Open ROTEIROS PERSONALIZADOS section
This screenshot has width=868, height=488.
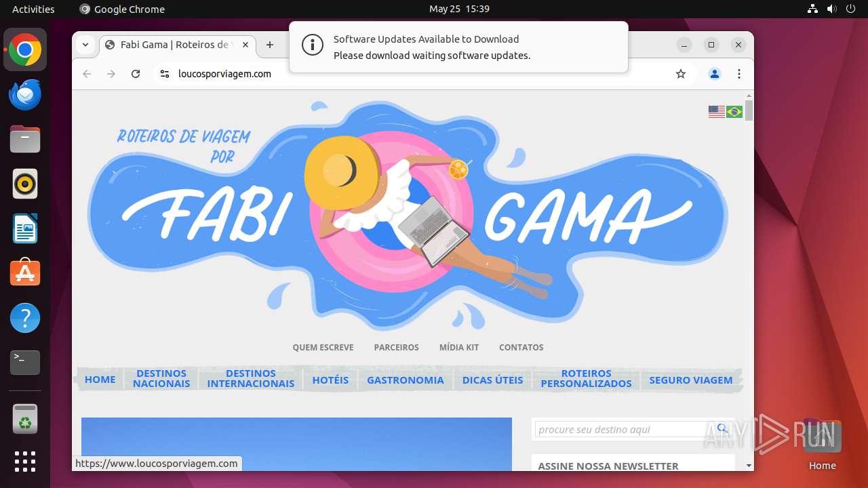pyautogui.click(x=586, y=378)
